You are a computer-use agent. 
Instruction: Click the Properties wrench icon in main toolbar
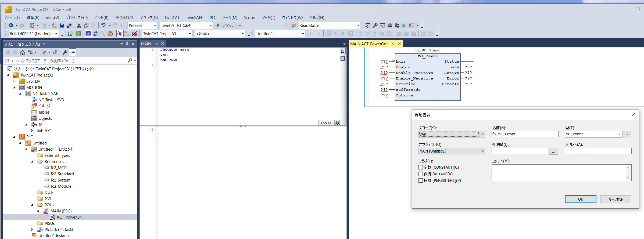click(x=375, y=26)
